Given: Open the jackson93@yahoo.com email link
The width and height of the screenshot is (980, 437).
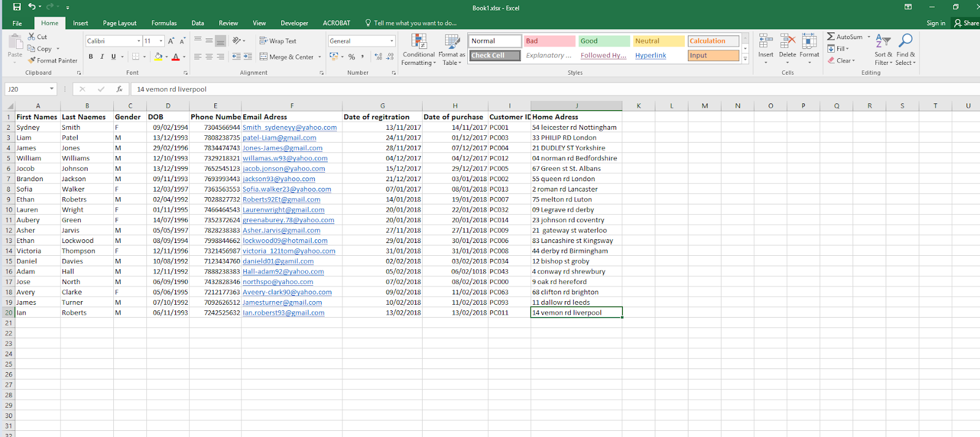Looking at the screenshot, I should pyautogui.click(x=279, y=179).
